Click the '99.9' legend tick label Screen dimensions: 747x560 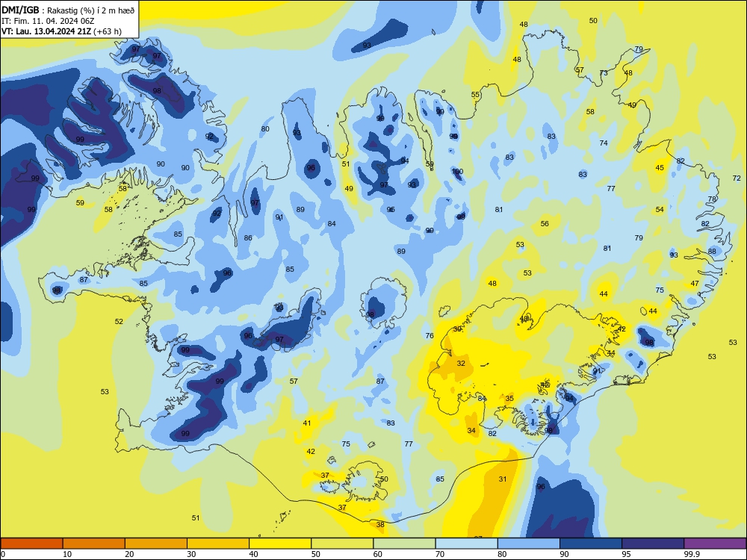click(x=692, y=554)
